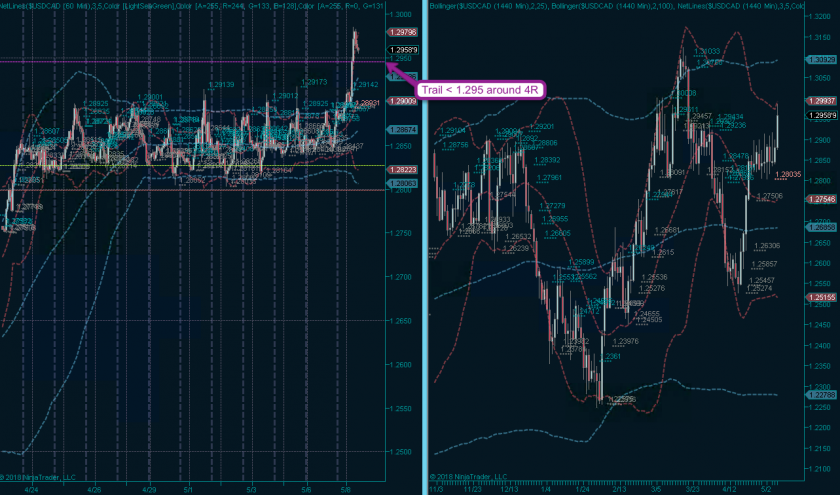Click the 1.2350 axis label in right chart
This screenshot has height=495, width=840.
(820, 366)
